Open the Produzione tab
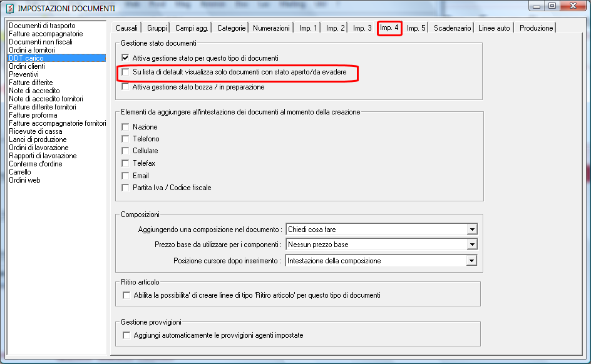 (x=536, y=28)
